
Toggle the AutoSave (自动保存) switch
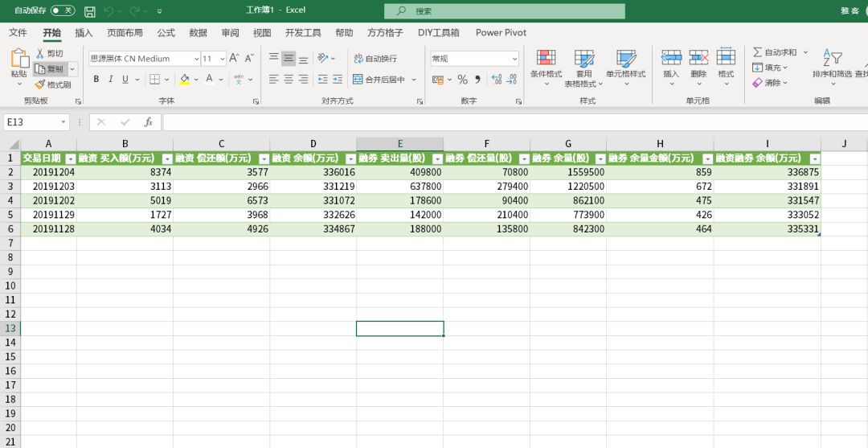[63, 10]
